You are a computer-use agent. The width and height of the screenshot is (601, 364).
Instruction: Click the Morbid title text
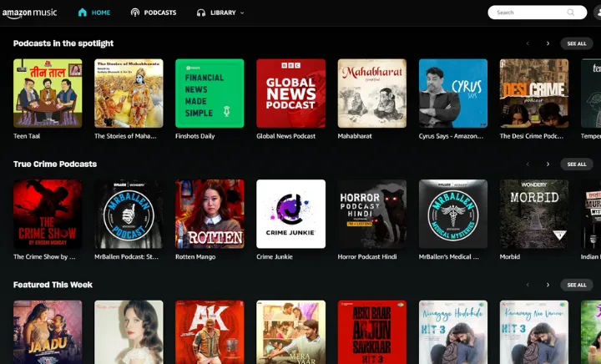[510, 256]
